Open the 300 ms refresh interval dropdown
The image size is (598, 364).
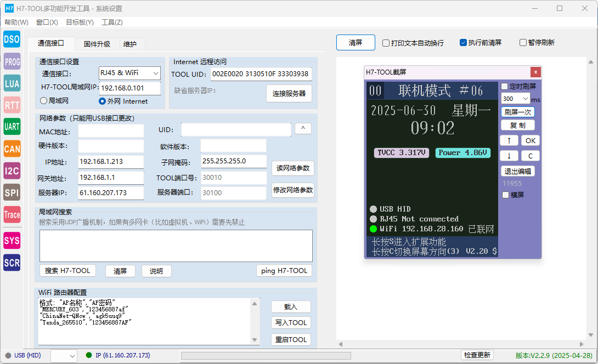coord(516,99)
